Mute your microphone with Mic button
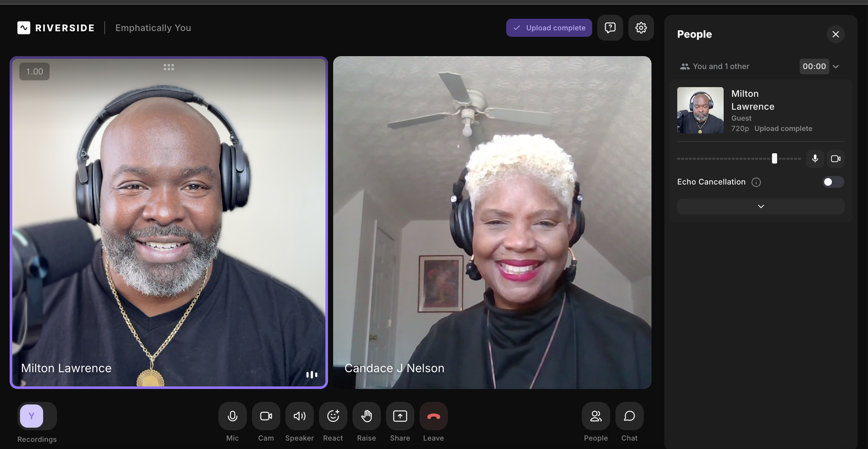Screen dimensions: 868x449 coord(232,416)
